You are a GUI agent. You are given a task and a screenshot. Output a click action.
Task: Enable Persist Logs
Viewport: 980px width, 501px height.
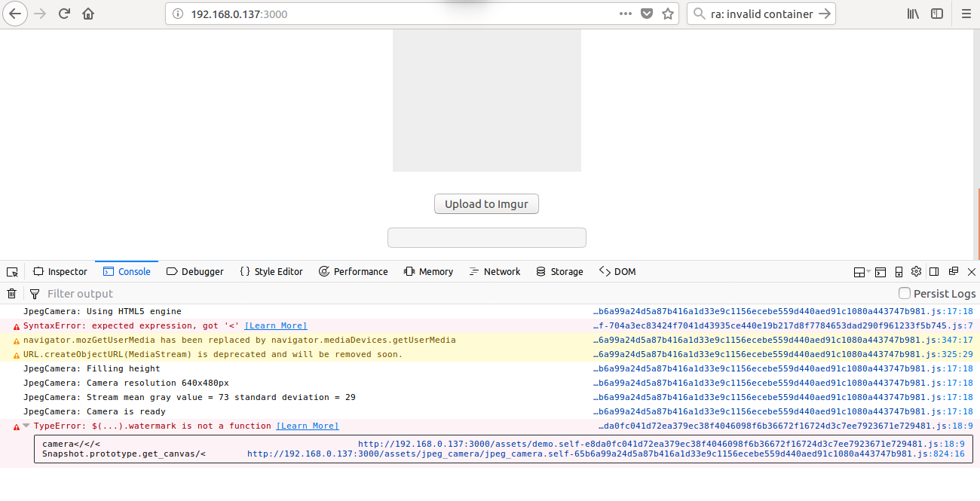click(x=903, y=293)
